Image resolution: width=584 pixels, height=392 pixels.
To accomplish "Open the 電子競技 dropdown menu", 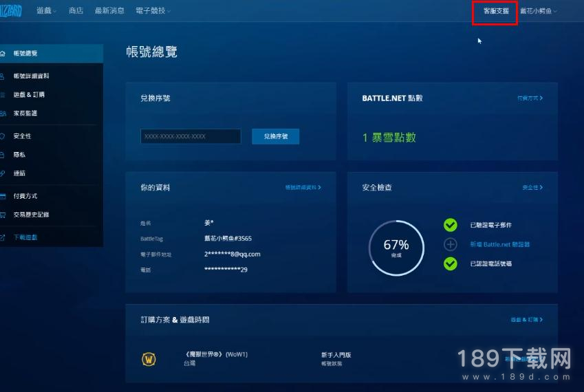I will [151, 11].
